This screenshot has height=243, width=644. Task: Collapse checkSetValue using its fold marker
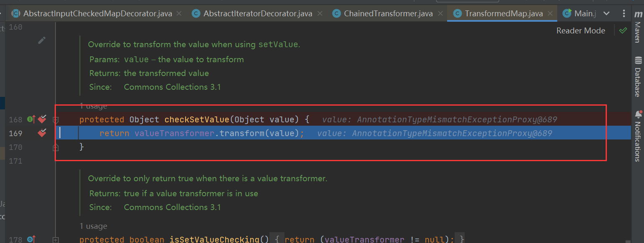(x=55, y=119)
